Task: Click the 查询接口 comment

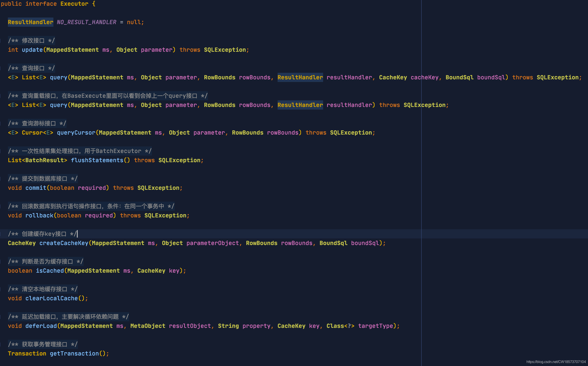Action: (31, 68)
